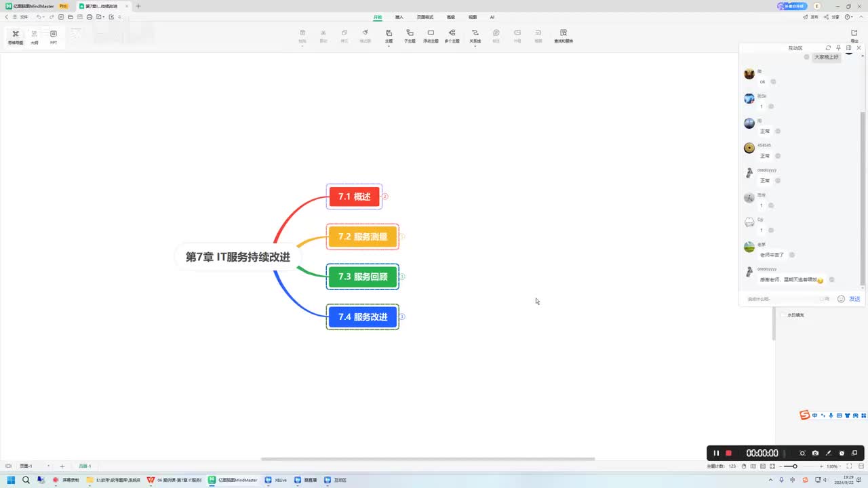Open the 高级 ribbon tab
This screenshot has width=868, height=488.
coord(451,17)
